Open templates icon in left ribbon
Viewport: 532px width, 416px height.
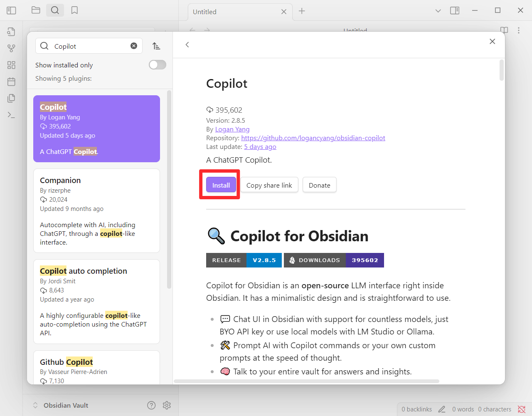click(11, 98)
